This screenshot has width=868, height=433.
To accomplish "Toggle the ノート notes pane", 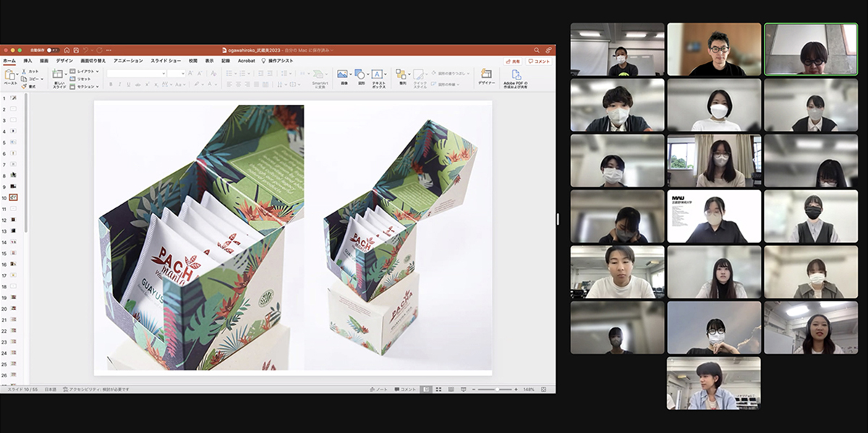I will tap(378, 390).
